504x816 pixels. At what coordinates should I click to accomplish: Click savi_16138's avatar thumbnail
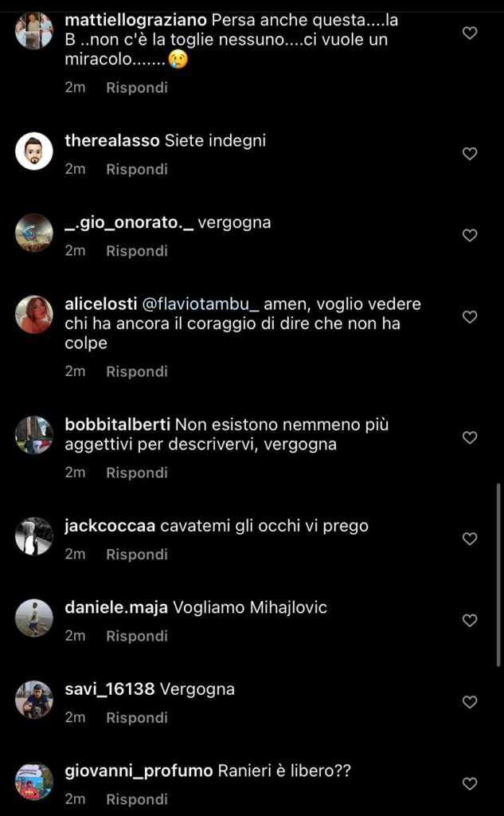33,700
